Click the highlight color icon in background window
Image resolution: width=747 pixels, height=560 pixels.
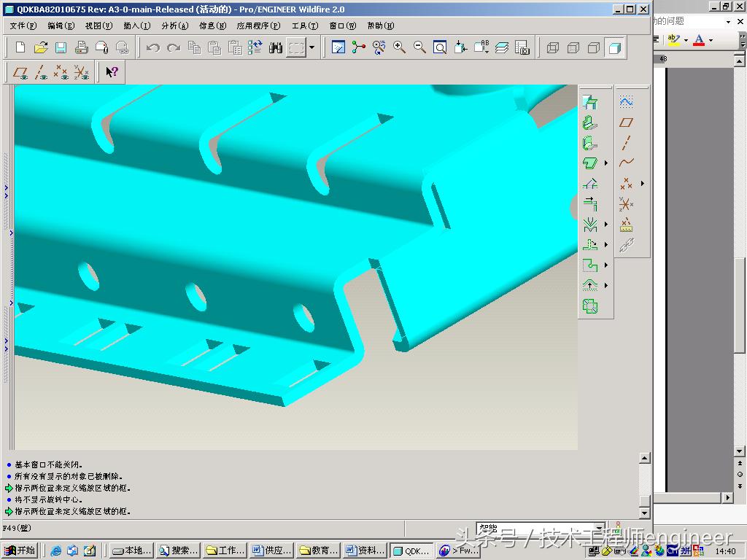[x=673, y=39]
